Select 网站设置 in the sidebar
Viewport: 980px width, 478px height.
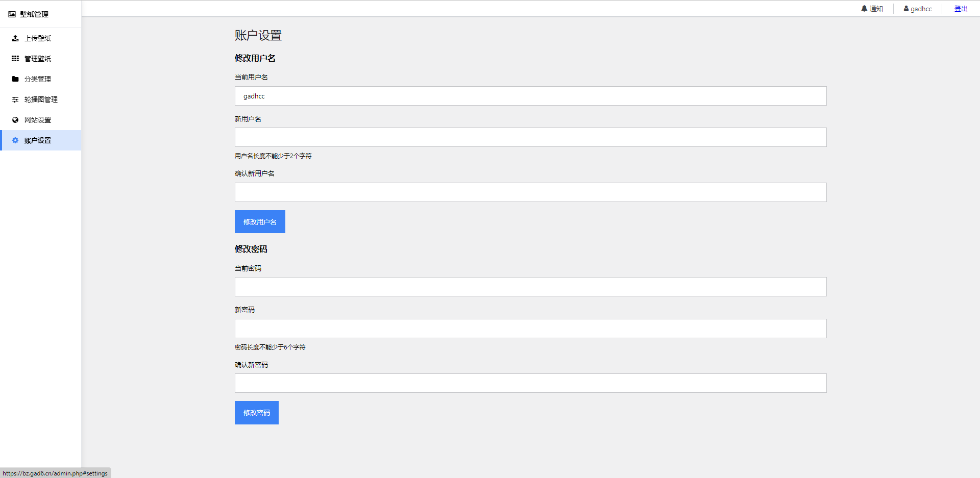[x=38, y=120]
